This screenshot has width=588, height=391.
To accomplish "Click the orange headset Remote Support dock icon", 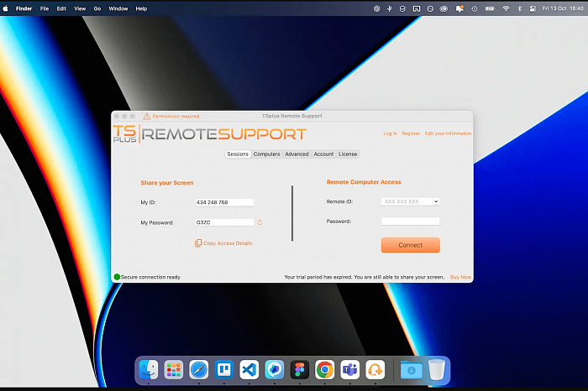I will (375, 370).
